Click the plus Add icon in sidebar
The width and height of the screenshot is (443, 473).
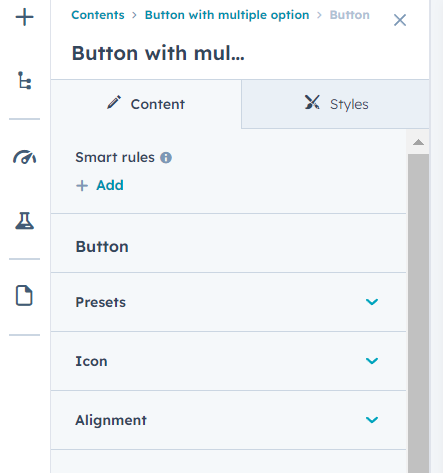tap(24, 17)
